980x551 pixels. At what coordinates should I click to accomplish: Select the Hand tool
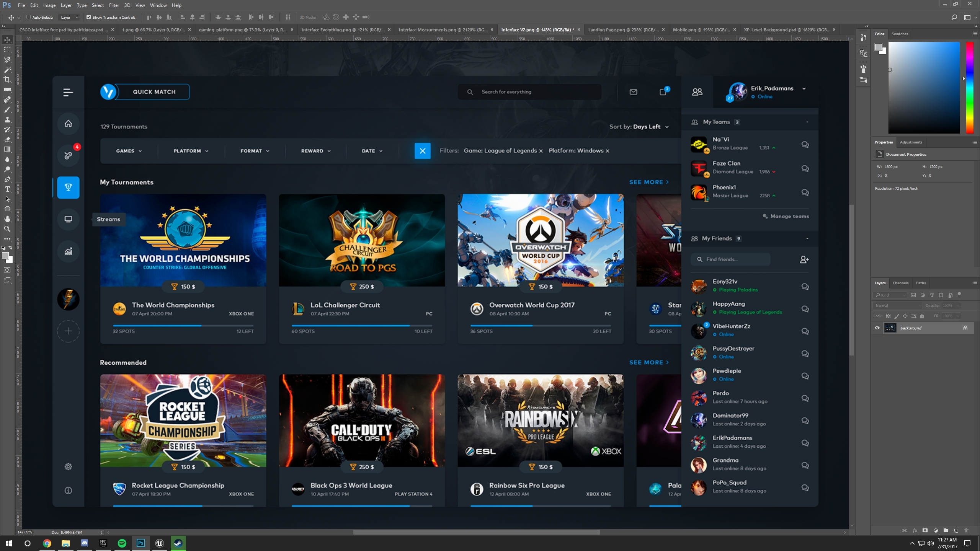point(7,219)
